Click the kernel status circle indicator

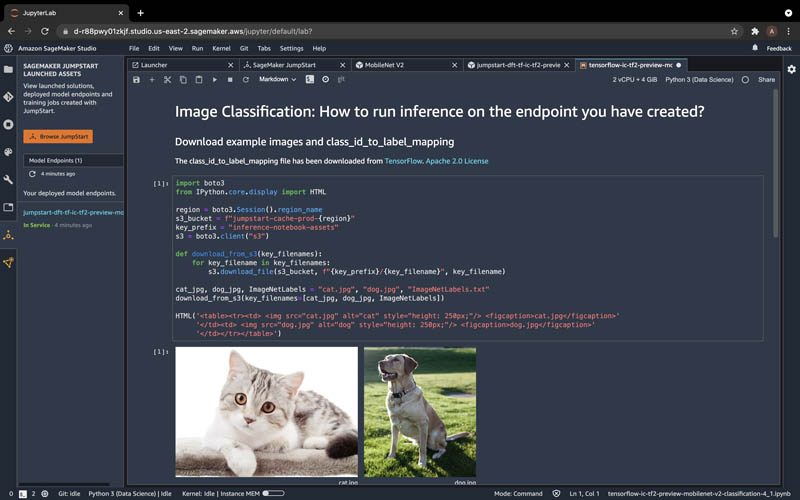pyautogui.click(x=745, y=80)
